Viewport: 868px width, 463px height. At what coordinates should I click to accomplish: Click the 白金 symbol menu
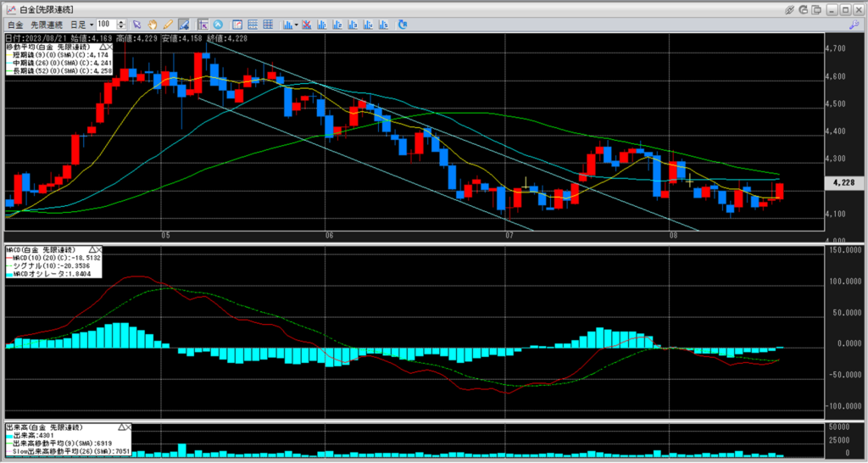(x=14, y=25)
